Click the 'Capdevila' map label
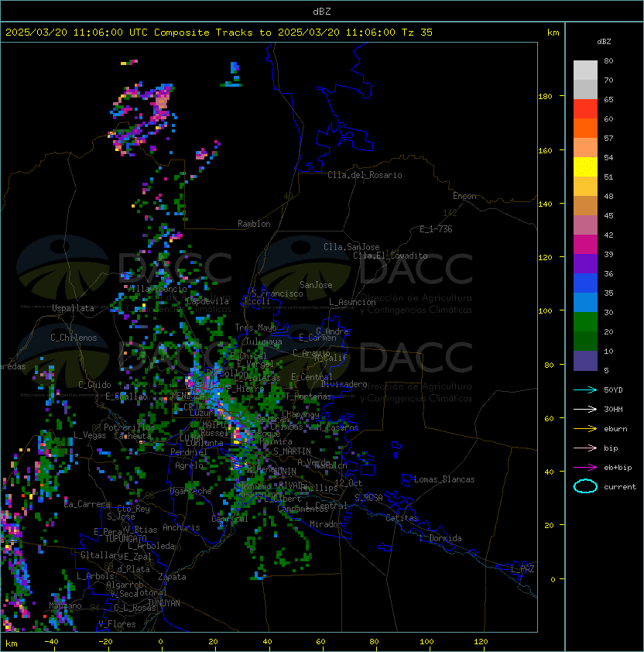This screenshot has width=644, height=652. 207,301
